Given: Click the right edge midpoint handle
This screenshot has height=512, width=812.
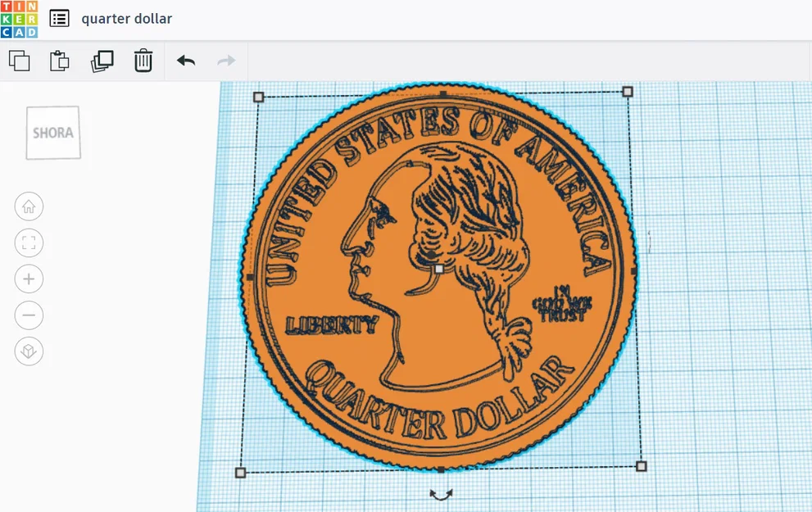Looking at the screenshot, I should (634, 271).
